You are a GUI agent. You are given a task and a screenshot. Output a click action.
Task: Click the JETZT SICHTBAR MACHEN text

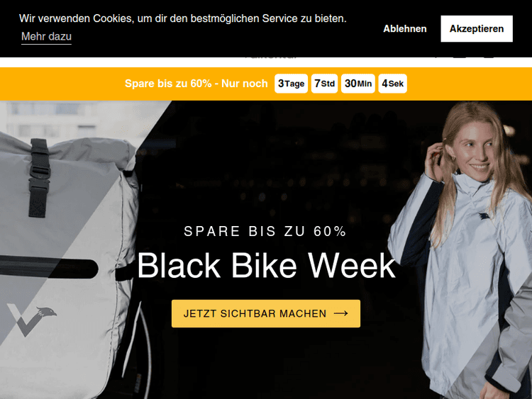(255, 313)
